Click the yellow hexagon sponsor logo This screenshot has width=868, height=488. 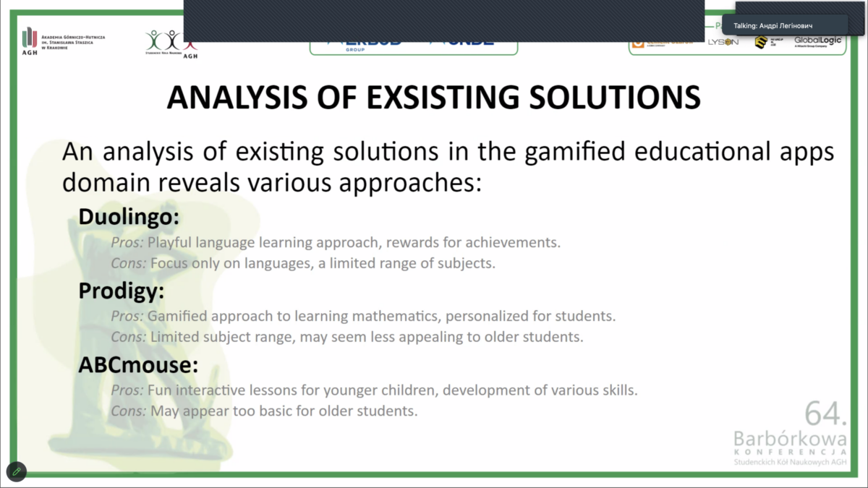[761, 43]
